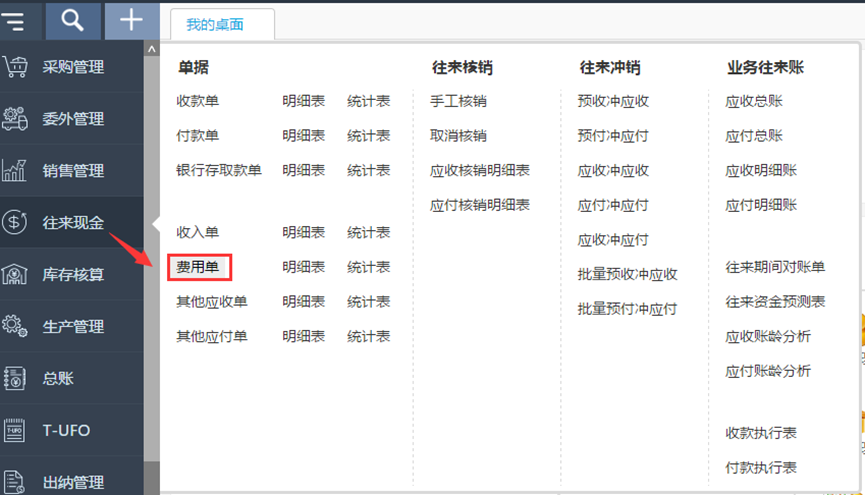
Task: Open 应收冲应付 function
Action: [x=613, y=239]
